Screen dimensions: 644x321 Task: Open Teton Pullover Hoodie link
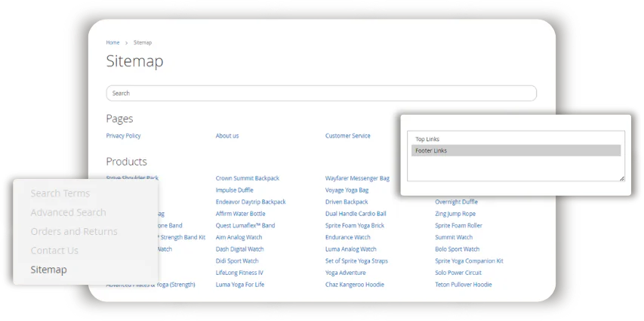pos(464,285)
